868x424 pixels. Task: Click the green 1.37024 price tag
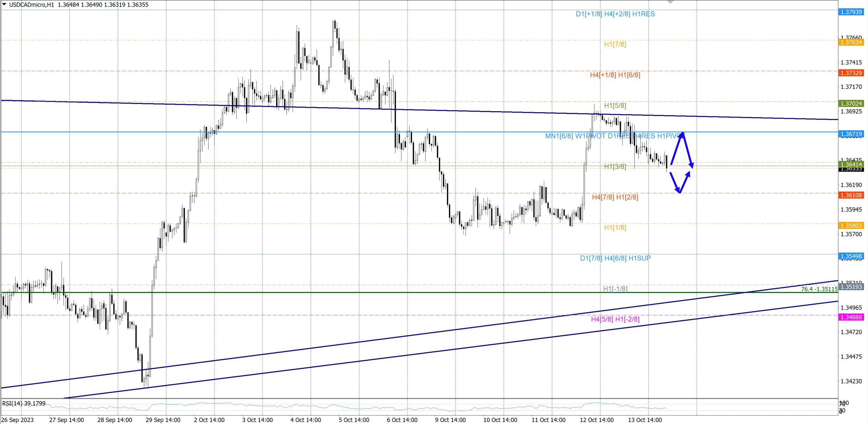pyautogui.click(x=851, y=103)
